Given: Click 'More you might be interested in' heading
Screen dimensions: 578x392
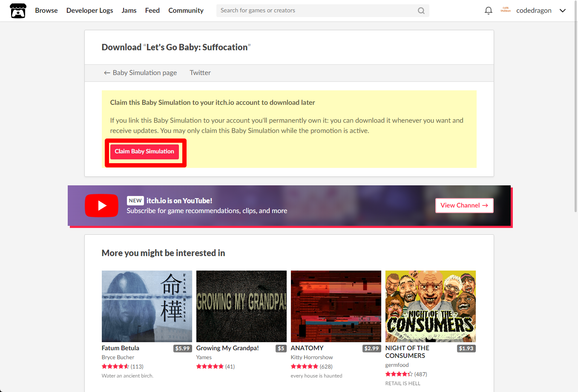Looking at the screenshot, I should tap(164, 253).
